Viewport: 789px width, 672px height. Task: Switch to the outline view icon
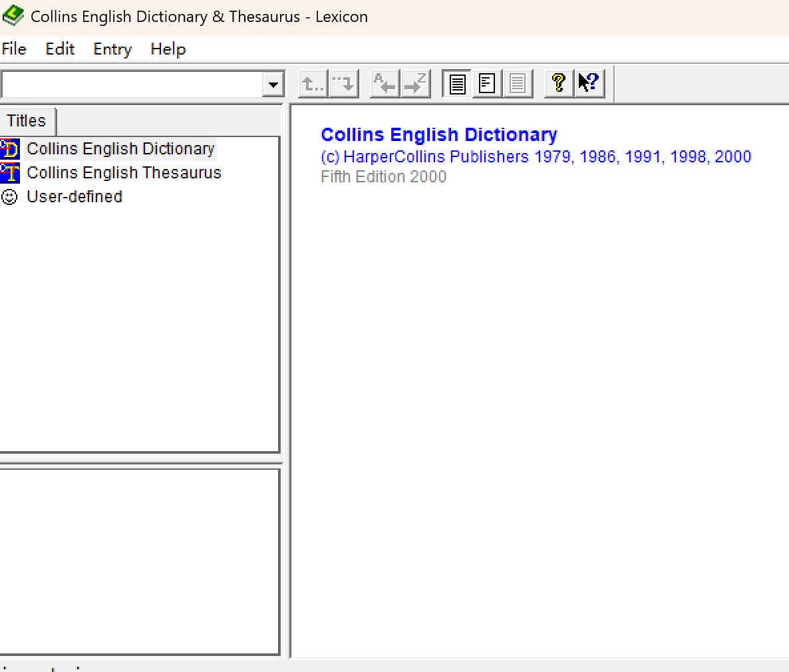pos(488,84)
